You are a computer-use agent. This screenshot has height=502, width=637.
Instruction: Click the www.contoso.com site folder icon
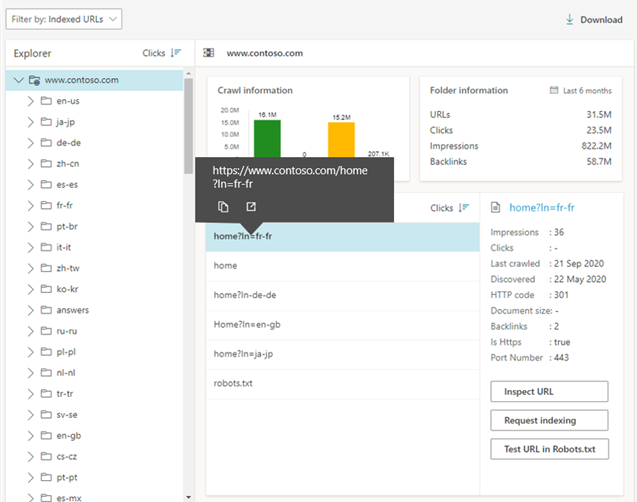[x=35, y=80]
